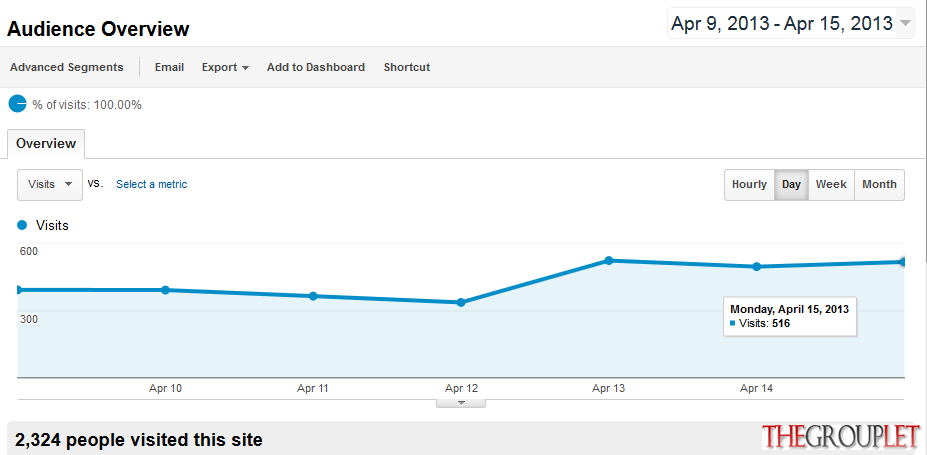Click the Apr 9 data point on left edge
The width and height of the screenshot is (927, 455).
18,290
